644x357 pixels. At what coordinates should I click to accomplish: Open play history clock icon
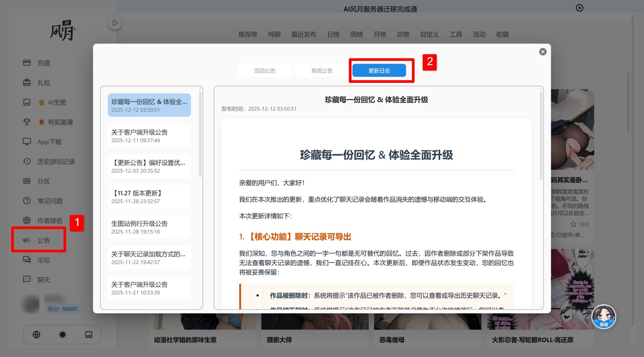click(x=27, y=162)
